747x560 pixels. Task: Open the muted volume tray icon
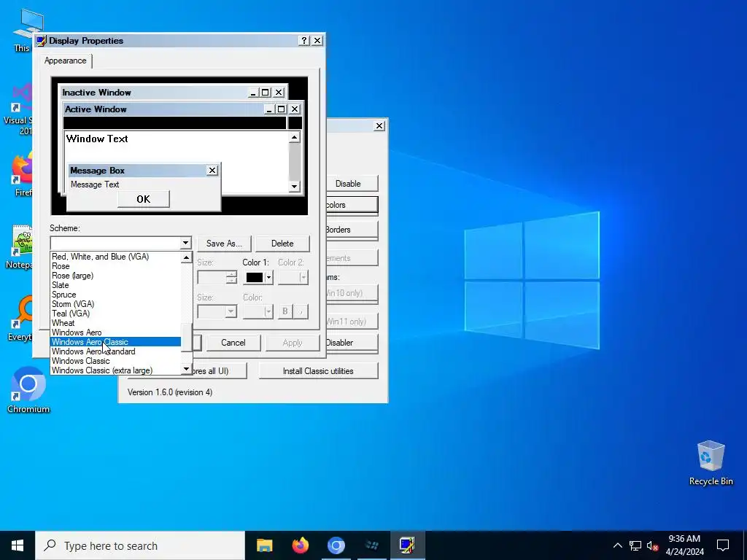652,545
